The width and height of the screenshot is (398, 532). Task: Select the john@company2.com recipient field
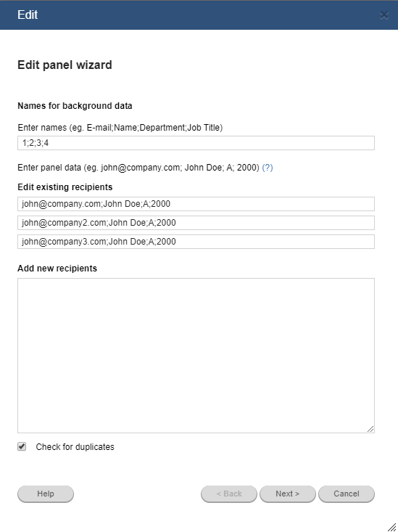(x=196, y=223)
